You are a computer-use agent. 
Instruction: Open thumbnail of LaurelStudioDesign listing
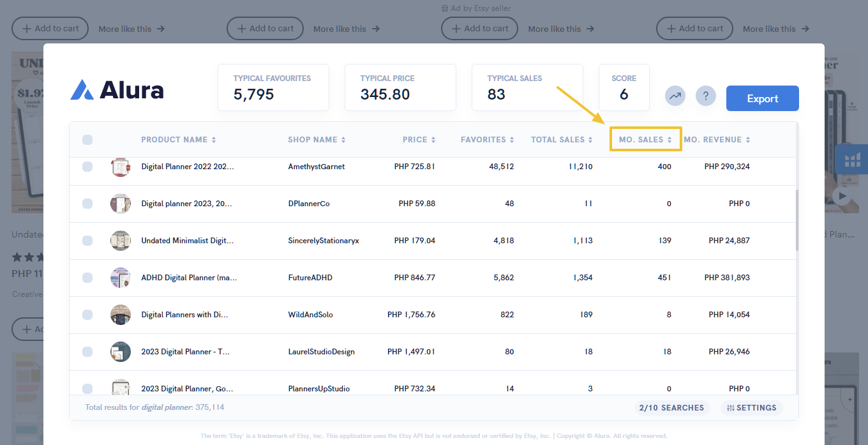pos(121,352)
